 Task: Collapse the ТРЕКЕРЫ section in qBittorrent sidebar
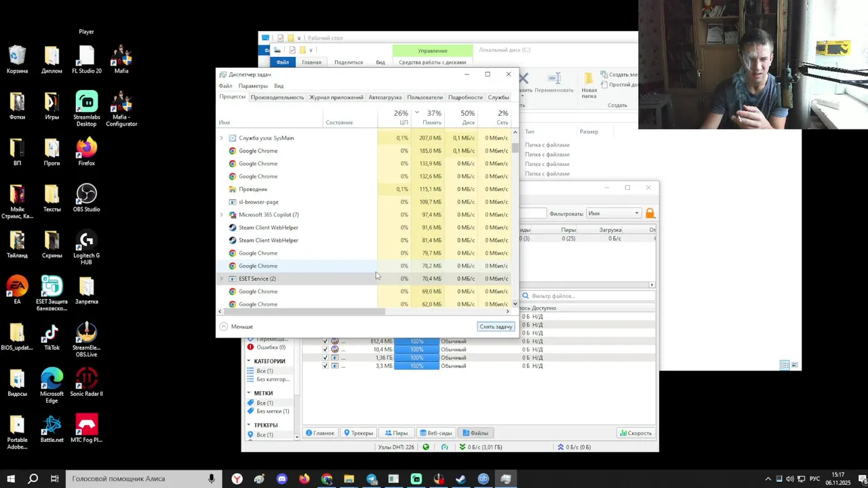[x=248, y=425]
